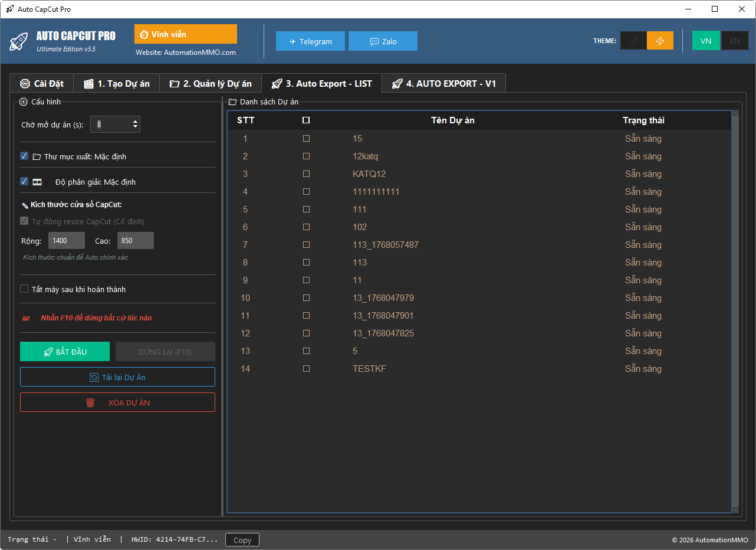Increase the Chờ mở dự án wait seconds
Image resolution: width=756 pixels, height=550 pixels.
(136, 122)
